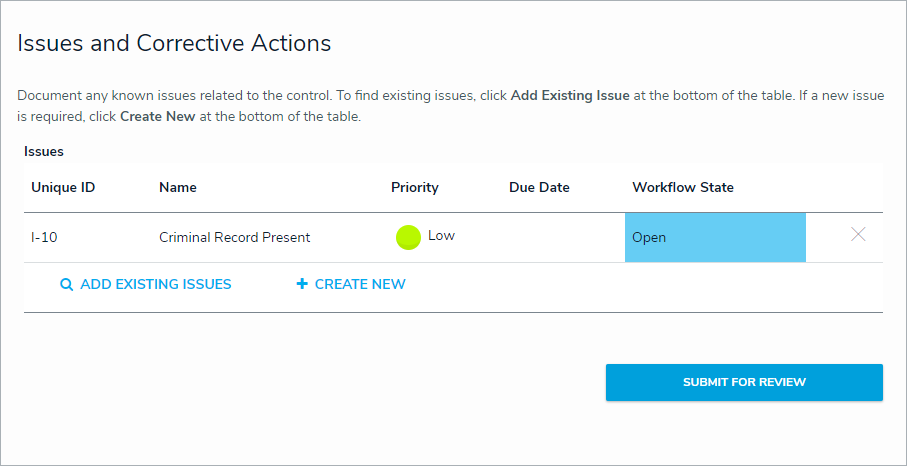Click the Name column header
The image size is (907, 466).
point(178,187)
